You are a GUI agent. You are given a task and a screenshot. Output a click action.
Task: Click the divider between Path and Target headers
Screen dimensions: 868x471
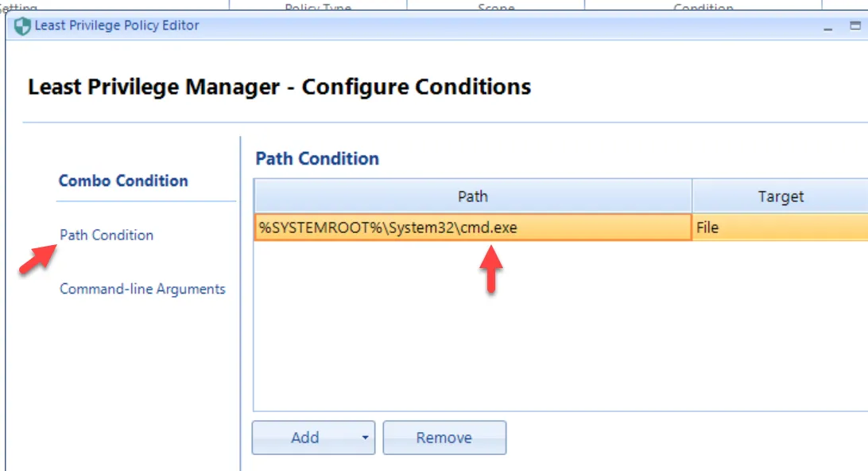(x=692, y=196)
